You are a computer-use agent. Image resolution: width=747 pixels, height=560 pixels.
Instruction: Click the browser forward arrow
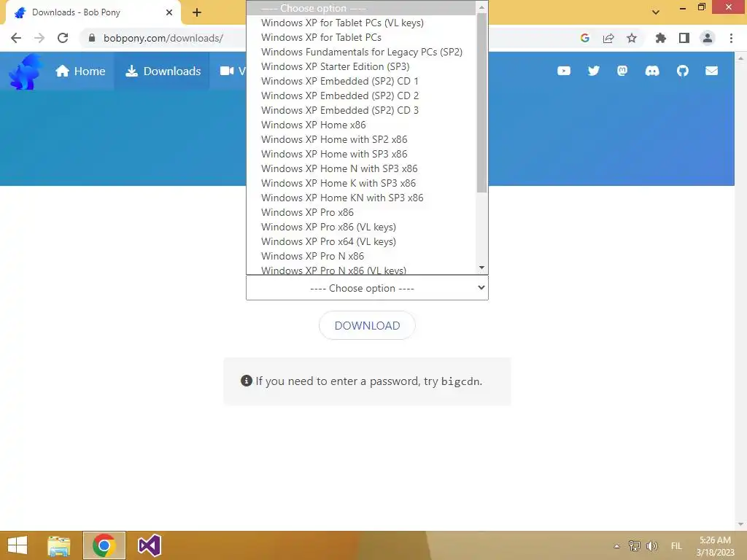[39, 38]
